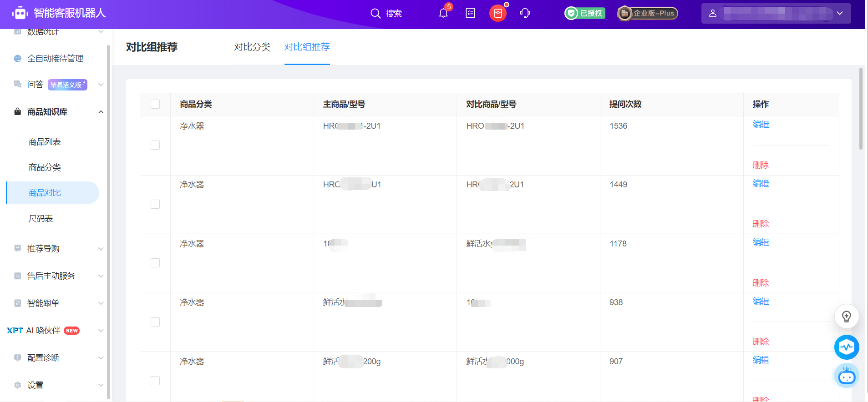Open notifications bell icon

[443, 13]
